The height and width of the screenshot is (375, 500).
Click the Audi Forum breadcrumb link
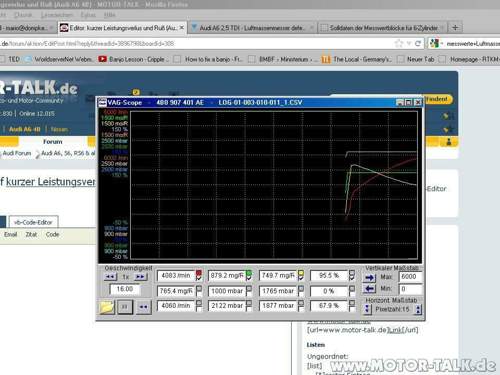point(17,153)
